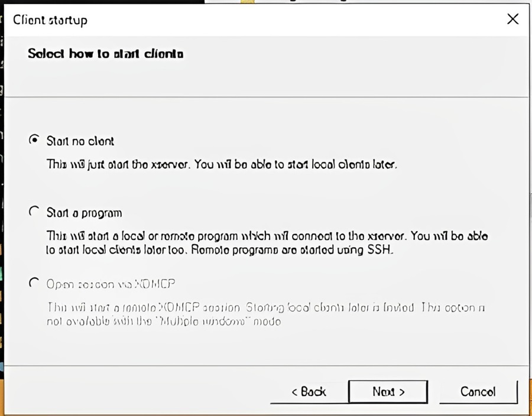Choose the "Start a program" radio button
532x416 pixels.
34,212
